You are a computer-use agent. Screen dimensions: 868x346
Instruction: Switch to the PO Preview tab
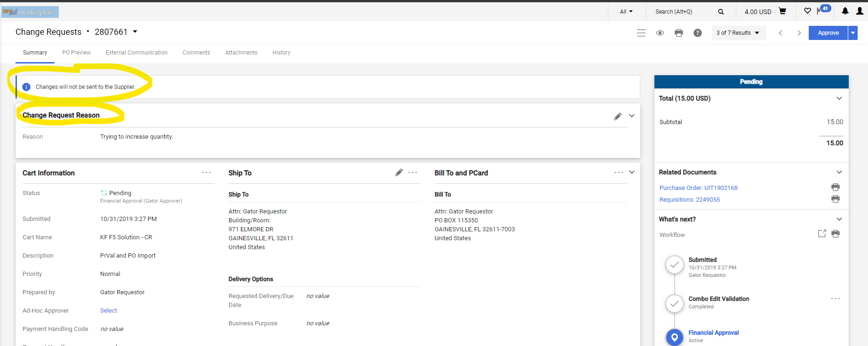(x=76, y=53)
